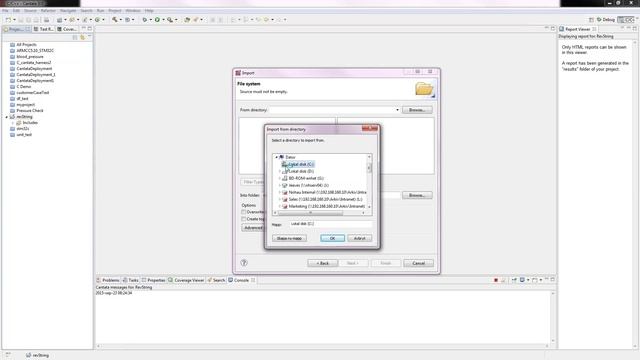Switch to the Coverage tab in left panel
Screen dimensions: 640x360
pyautogui.click(x=67, y=29)
